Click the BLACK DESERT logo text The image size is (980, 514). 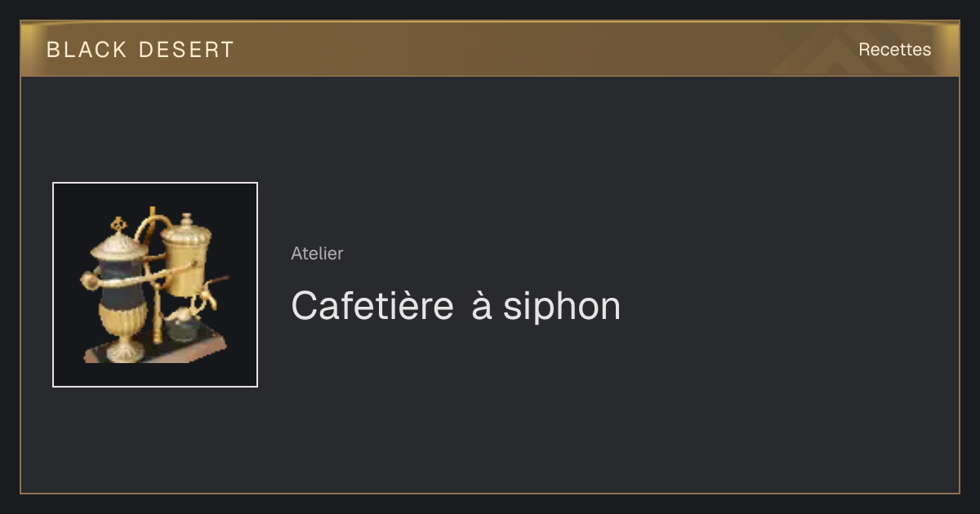[140, 50]
